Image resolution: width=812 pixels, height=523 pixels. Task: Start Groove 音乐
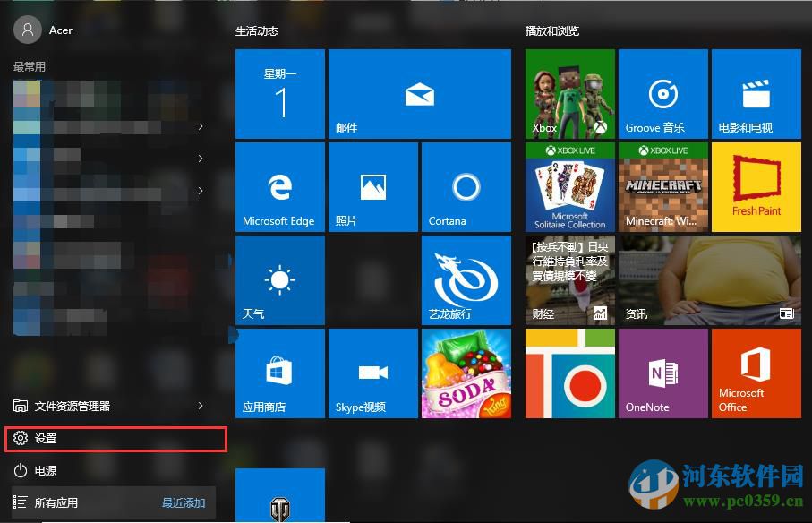pos(662,93)
